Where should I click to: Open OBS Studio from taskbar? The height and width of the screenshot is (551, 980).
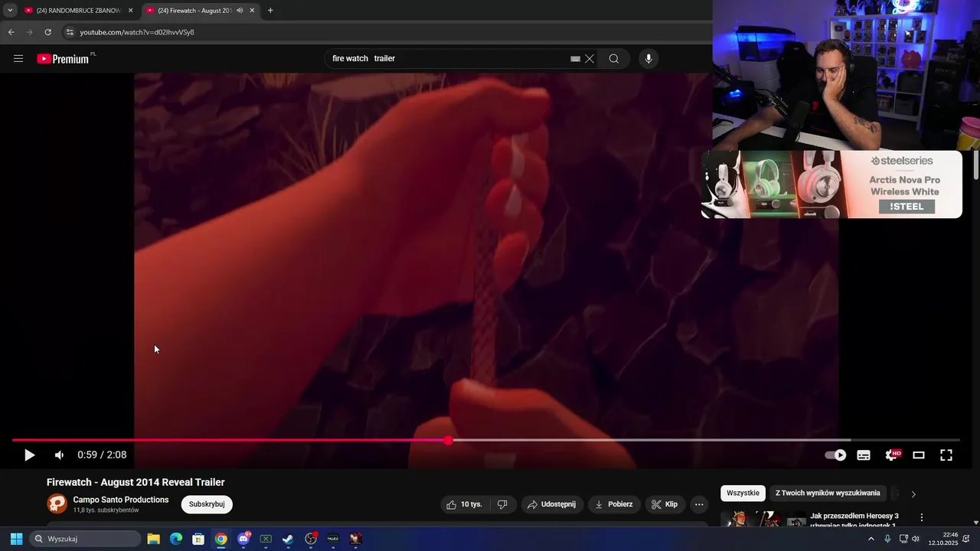pos(311,539)
